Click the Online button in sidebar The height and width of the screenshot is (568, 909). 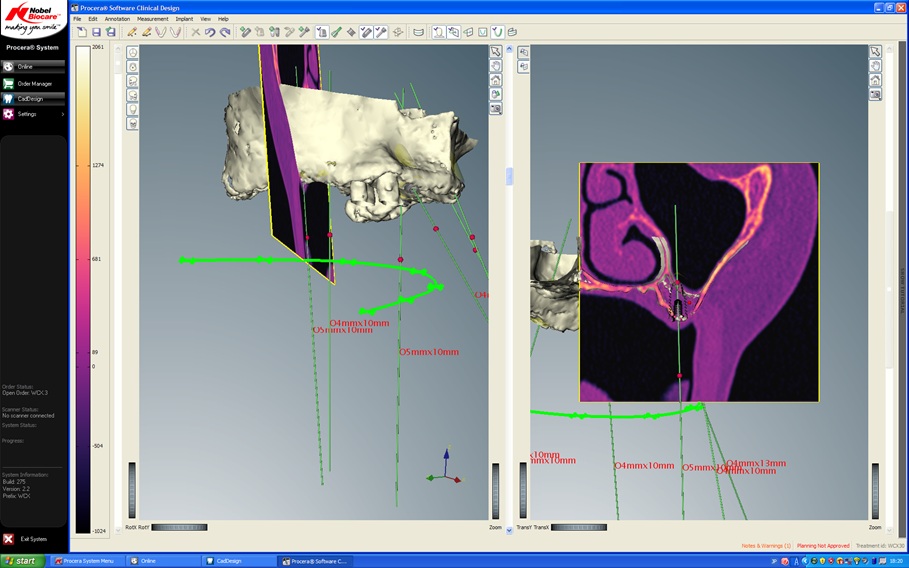point(33,67)
